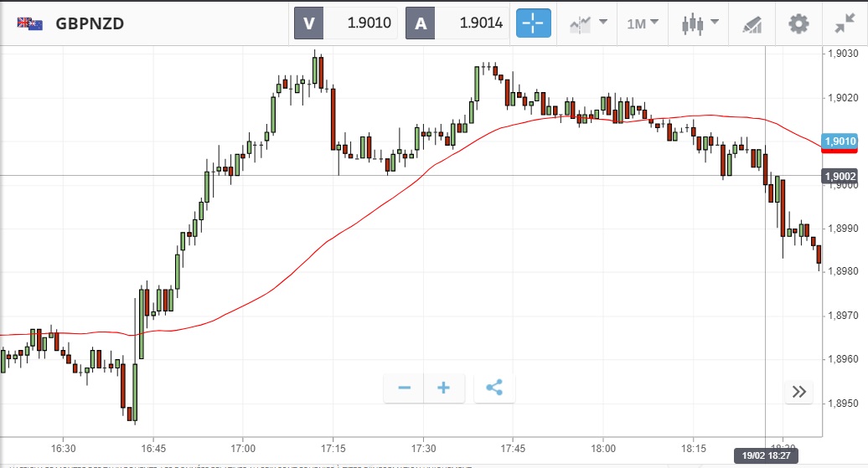868x468 pixels.
Task: Open chart settings gear
Action: (799, 23)
